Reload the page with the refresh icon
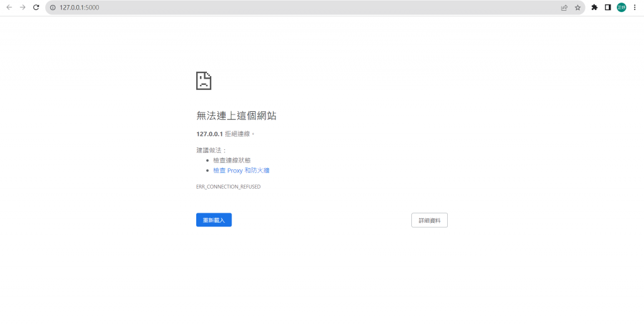This screenshot has width=644, height=326. tap(36, 8)
